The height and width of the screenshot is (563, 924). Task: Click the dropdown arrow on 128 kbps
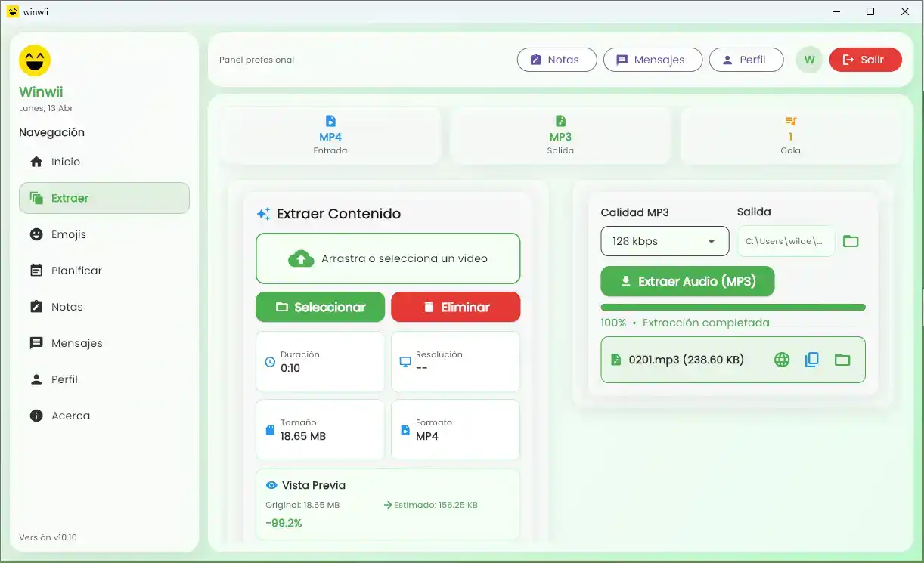(x=712, y=242)
